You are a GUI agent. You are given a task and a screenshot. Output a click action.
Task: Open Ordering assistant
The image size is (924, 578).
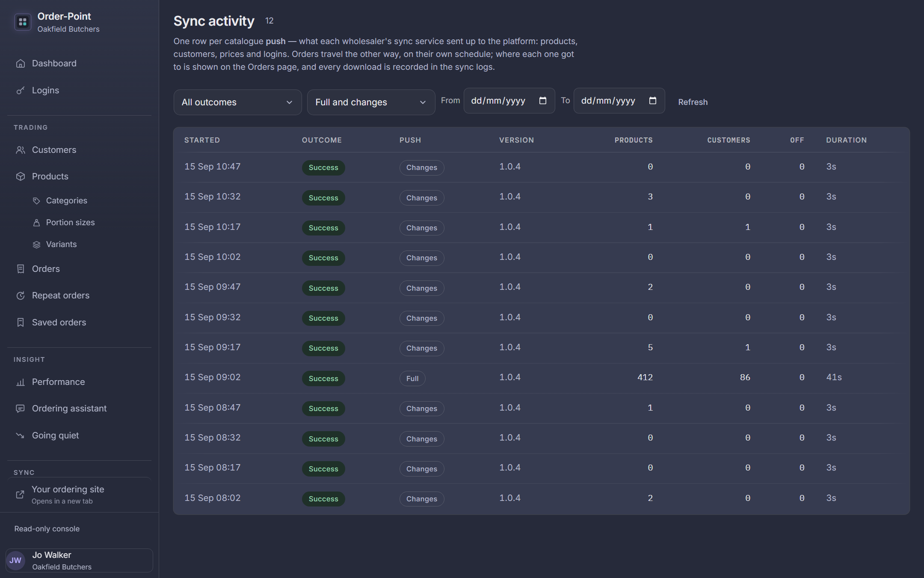point(80,408)
